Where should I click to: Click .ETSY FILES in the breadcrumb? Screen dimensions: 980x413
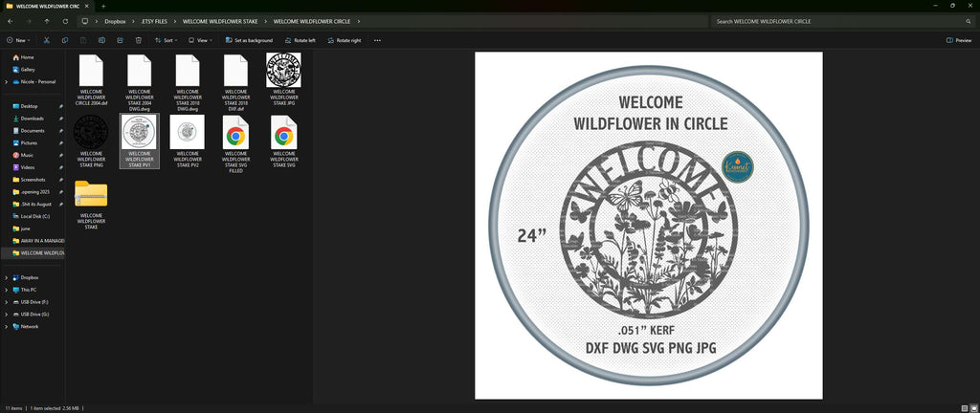154,21
